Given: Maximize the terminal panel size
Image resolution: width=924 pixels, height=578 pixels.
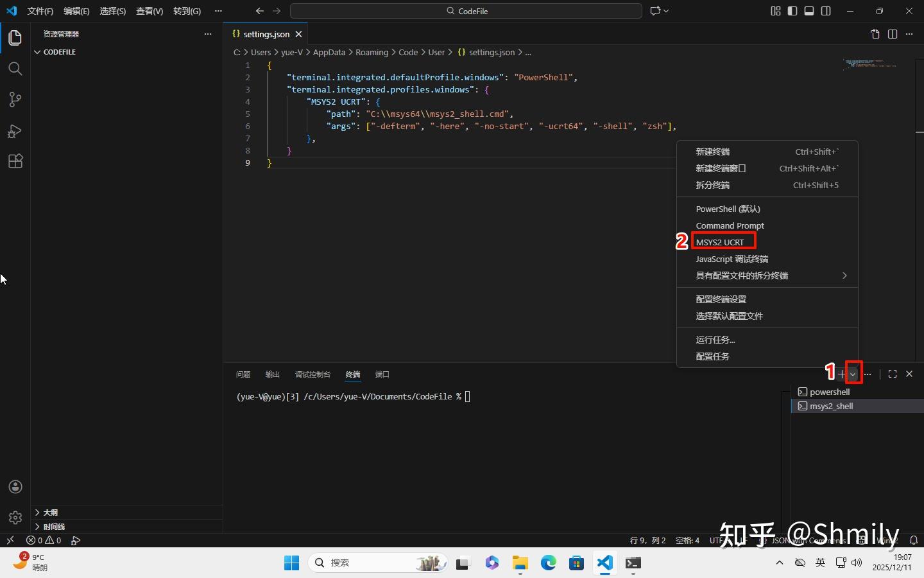Looking at the screenshot, I should [893, 374].
